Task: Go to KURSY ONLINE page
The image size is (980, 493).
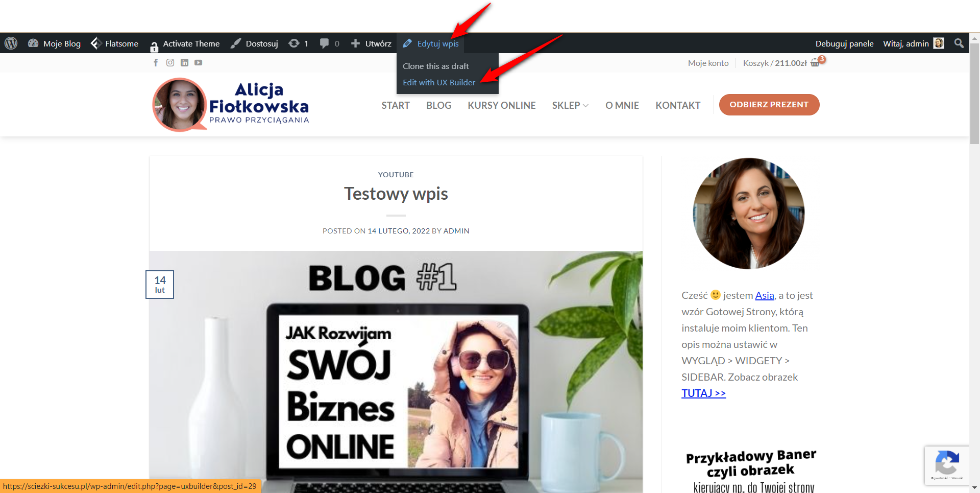Action: coord(501,105)
